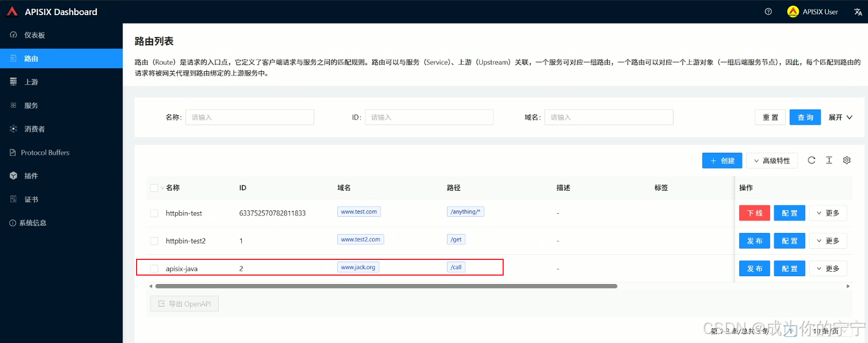Open the 上游 menu item
This screenshot has width=868, height=343.
[x=61, y=82]
